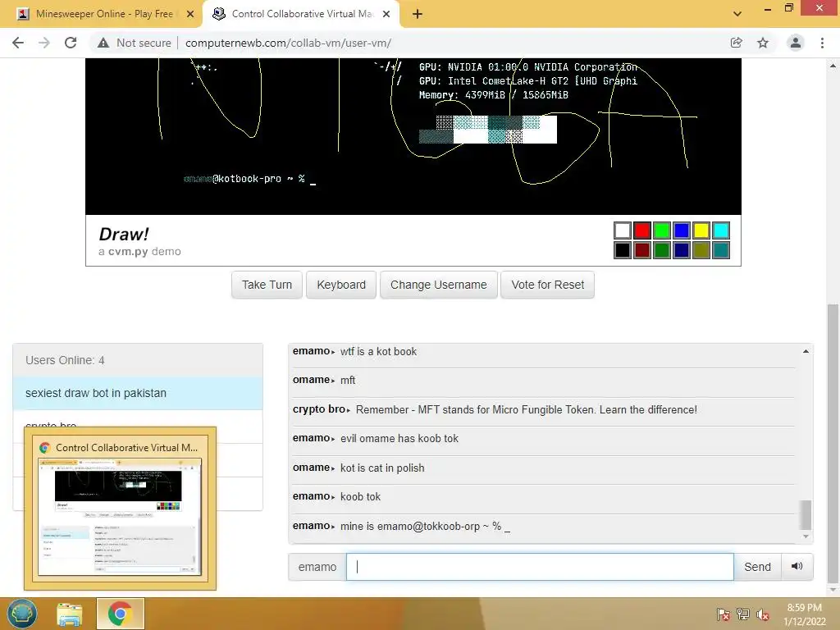Screen dimensions: 840x630
Task: Share this page icon in address bar
Action: tap(736, 43)
